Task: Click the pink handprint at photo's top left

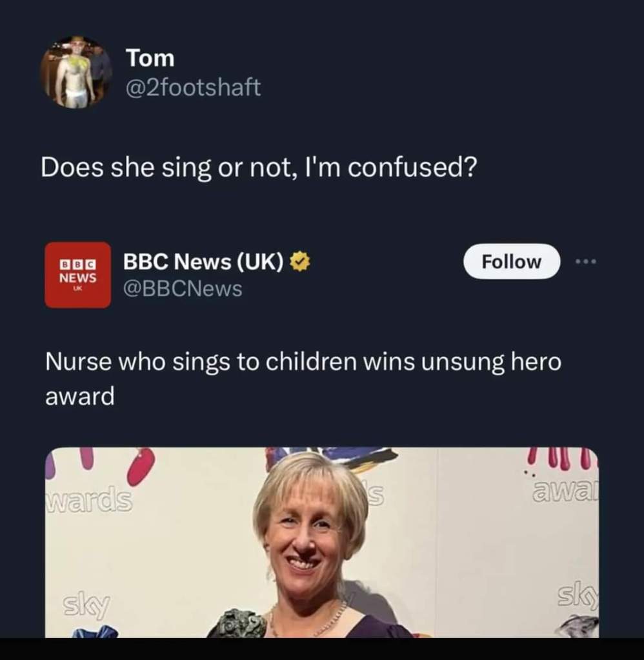Action: pos(140,466)
